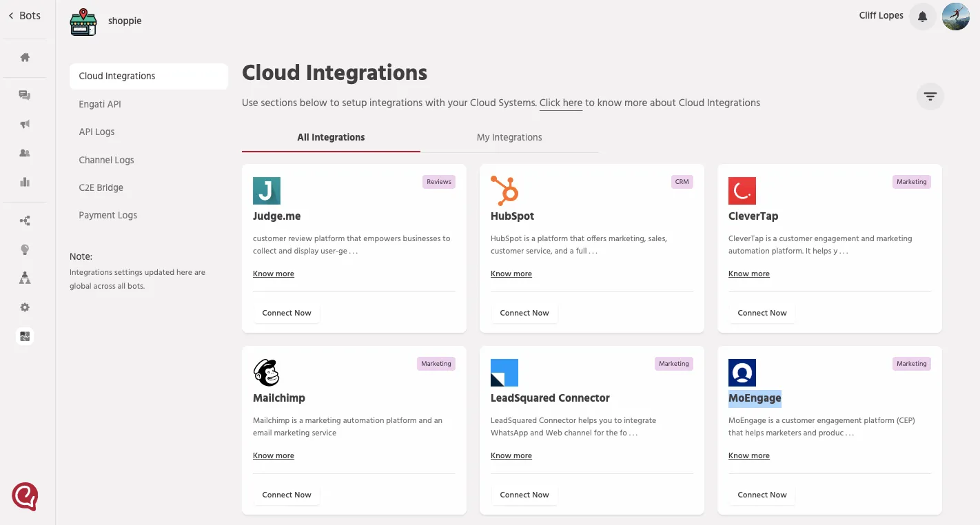Image resolution: width=980 pixels, height=525 pixels.
Task: Open the megaphone broadcast icon
Action: tap(25, 124)
